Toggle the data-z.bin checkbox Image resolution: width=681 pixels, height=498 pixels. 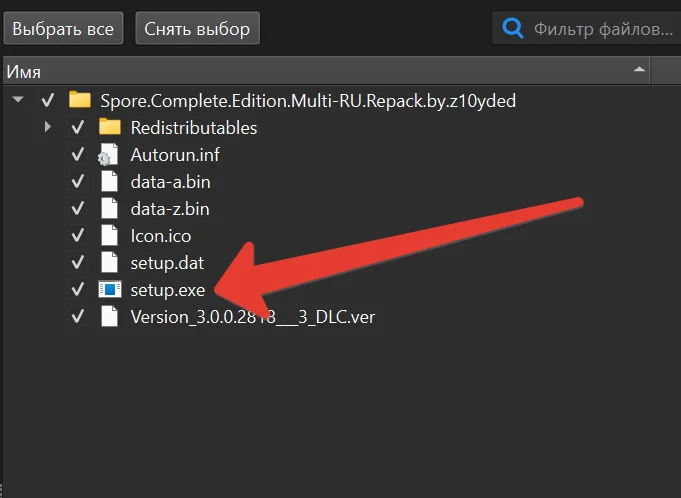click(x=78, y=209)
